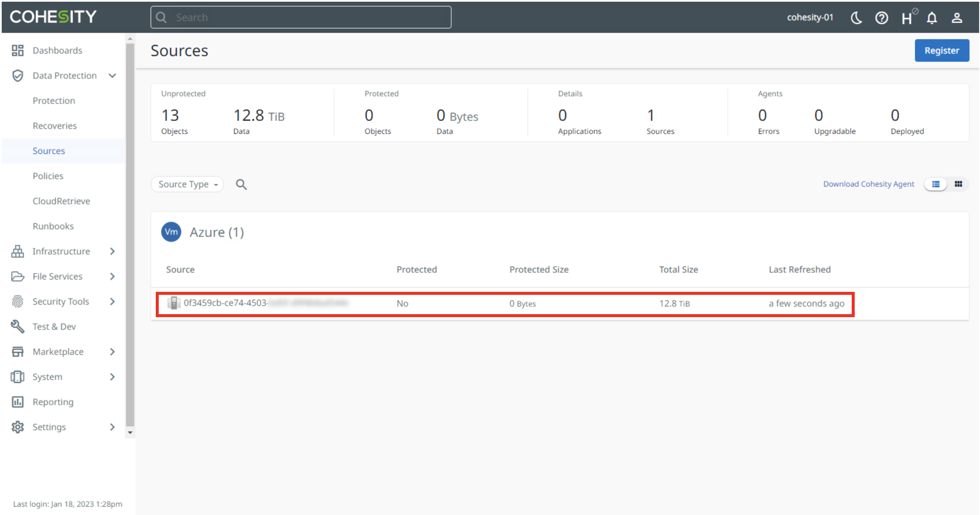Click 'a few seconds ago' cell
The height and width of the screenshot is (515, 980).
point(806,303)
